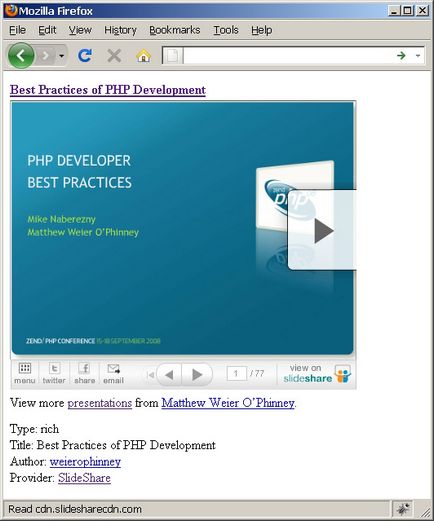Click the status bar bug icon
Image resolution: width=434 pixels, height=521 pixels.
pos(403,509)
